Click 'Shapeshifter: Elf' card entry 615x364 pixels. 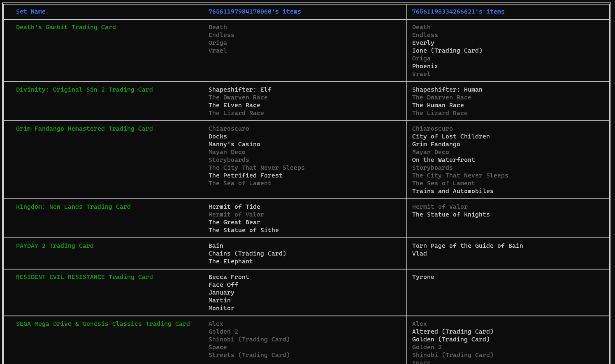240,90
